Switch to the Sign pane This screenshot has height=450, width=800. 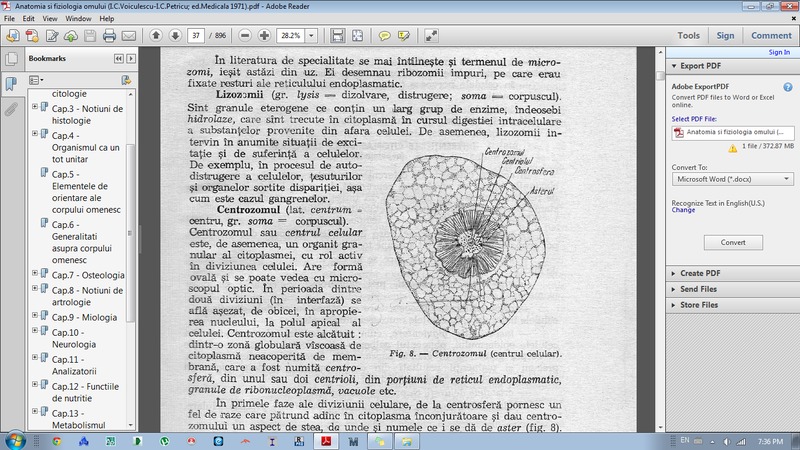(725, 36)
